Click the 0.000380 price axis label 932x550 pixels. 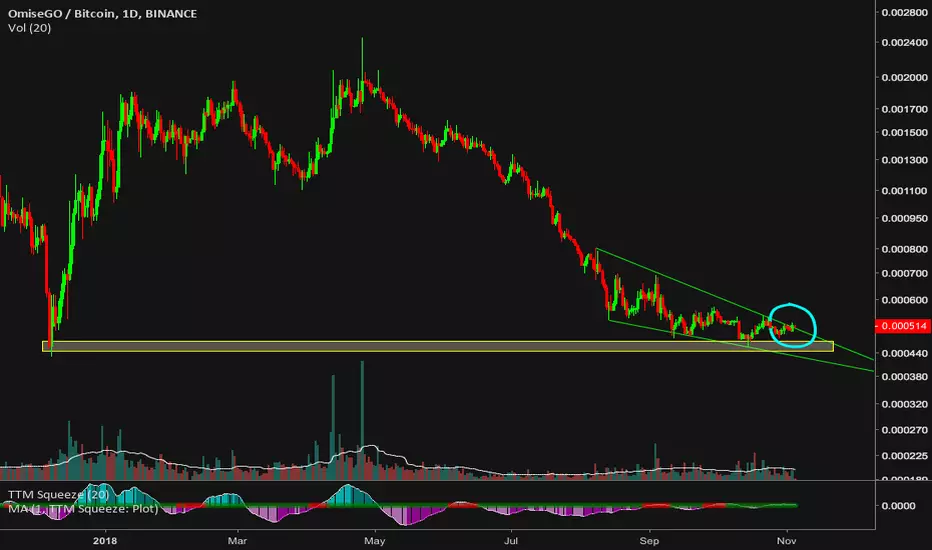click(904, 377)
